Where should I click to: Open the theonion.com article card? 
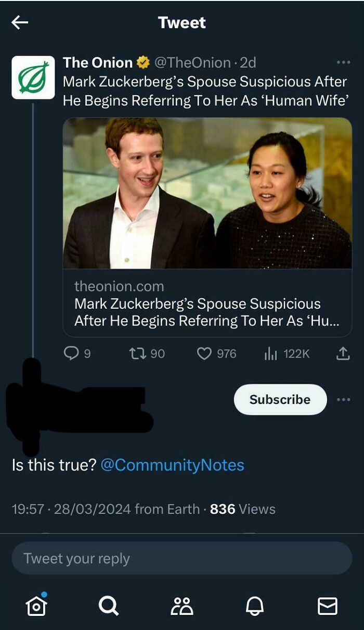[x=207, y=303]
